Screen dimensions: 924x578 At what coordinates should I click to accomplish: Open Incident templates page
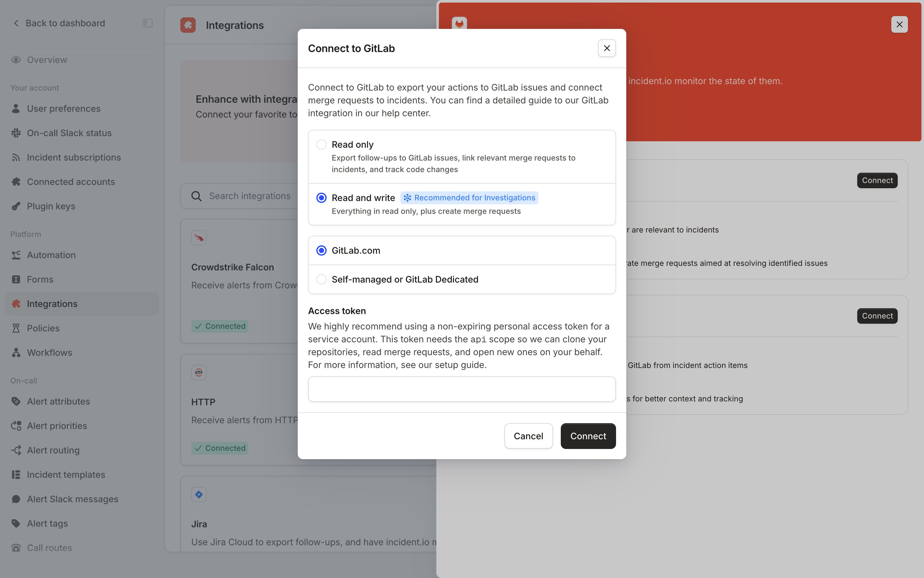[x=82, y=475]
